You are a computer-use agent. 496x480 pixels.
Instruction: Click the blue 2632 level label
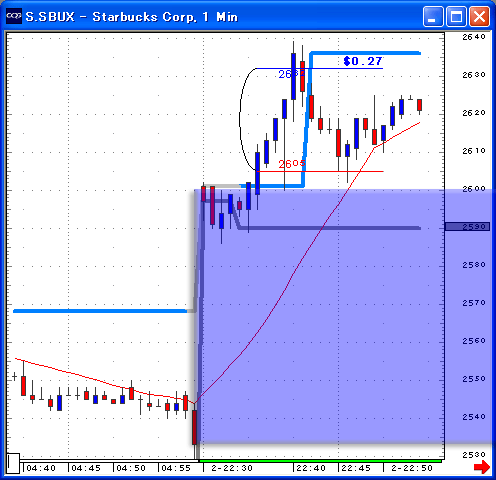point(292,74)
